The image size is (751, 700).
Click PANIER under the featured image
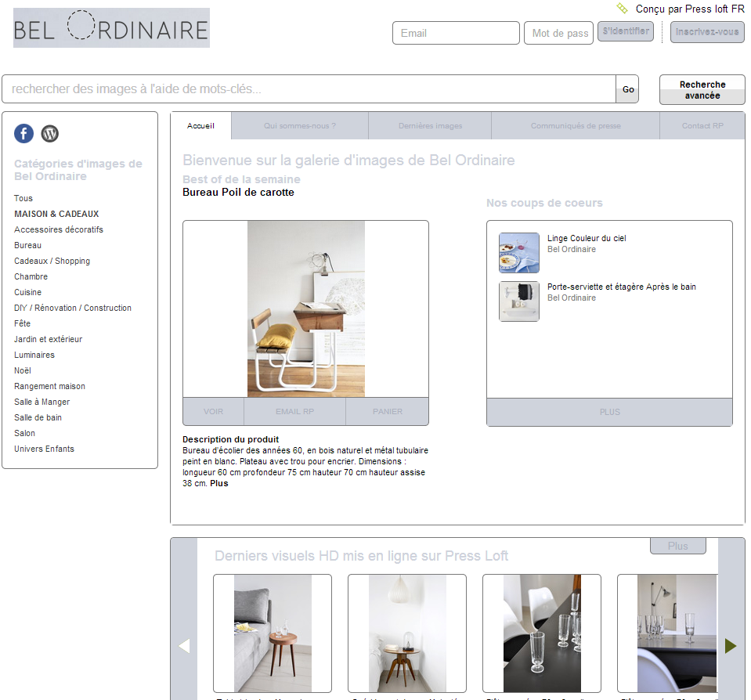[x=388, y=412]
